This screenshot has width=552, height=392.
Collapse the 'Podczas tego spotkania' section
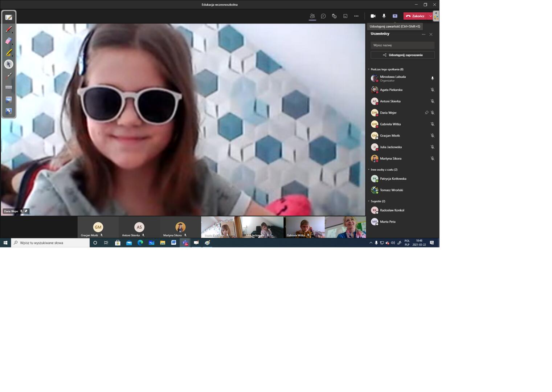(369, 69)
